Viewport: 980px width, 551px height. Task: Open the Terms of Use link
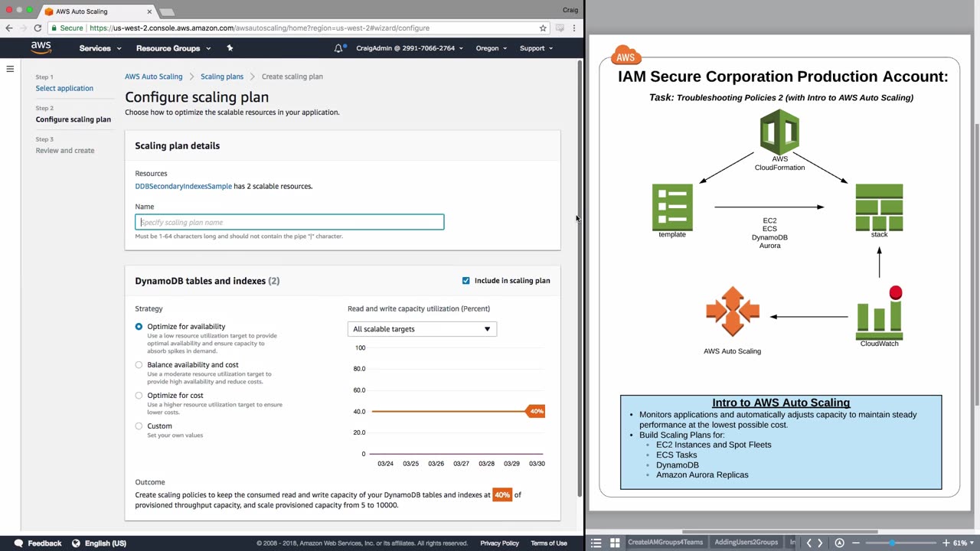(549, 543)
